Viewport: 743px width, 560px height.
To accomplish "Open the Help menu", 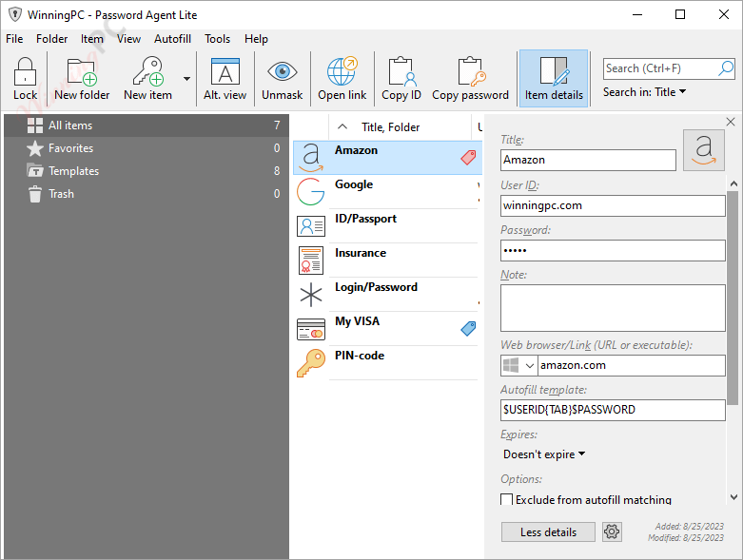I will coord(256,39).
